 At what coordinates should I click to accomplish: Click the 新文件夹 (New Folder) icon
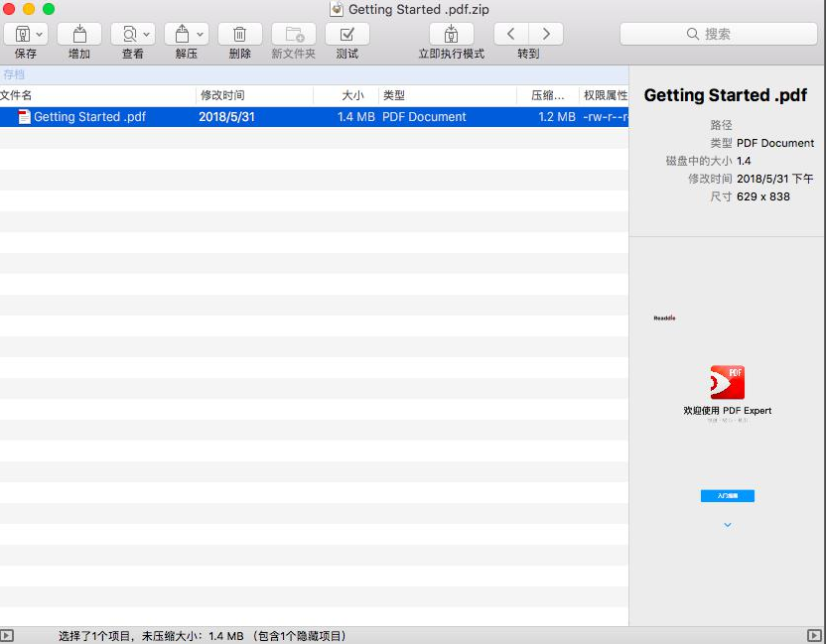(293, 34)
